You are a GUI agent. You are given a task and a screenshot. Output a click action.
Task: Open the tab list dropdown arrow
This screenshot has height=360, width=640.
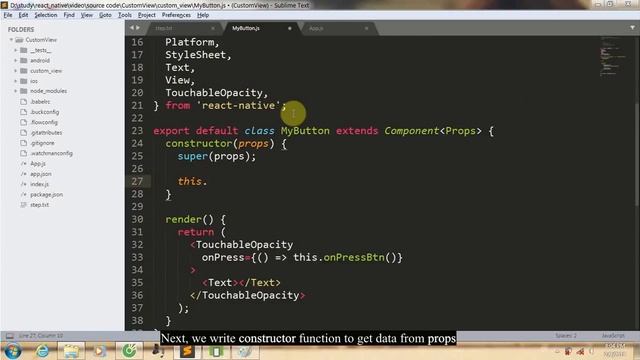click(x=632, y=28)
